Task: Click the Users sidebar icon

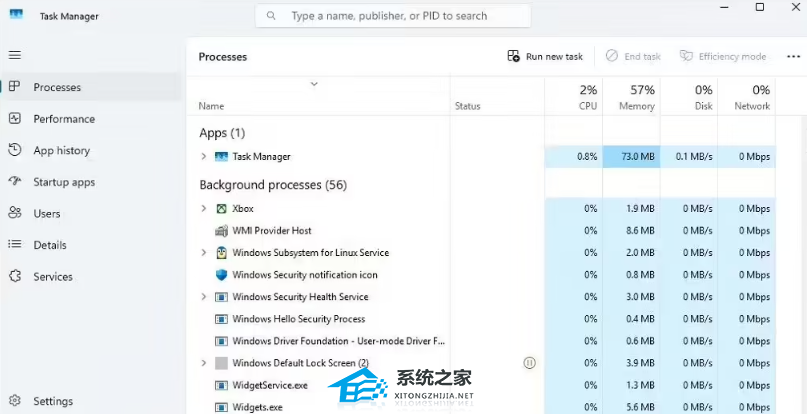Action: tap(15, 213)
